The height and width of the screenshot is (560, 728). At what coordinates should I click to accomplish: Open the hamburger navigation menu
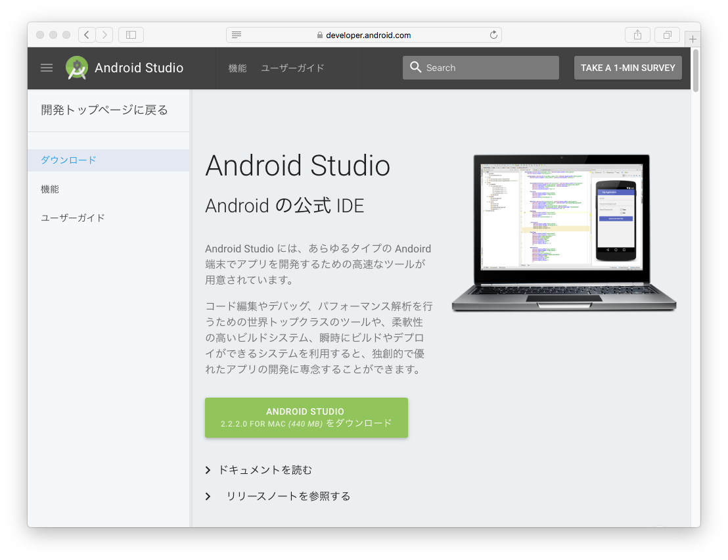[47, 68]
